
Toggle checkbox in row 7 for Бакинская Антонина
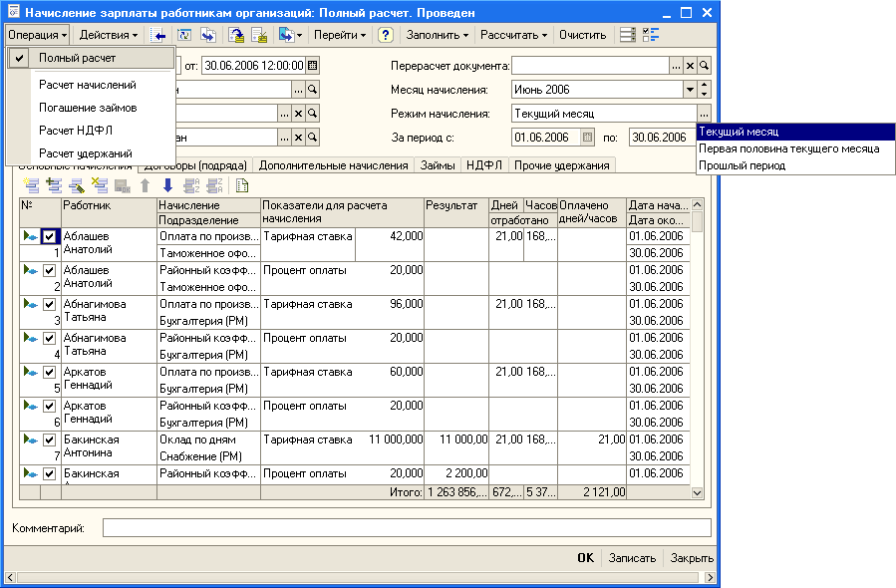51,441
